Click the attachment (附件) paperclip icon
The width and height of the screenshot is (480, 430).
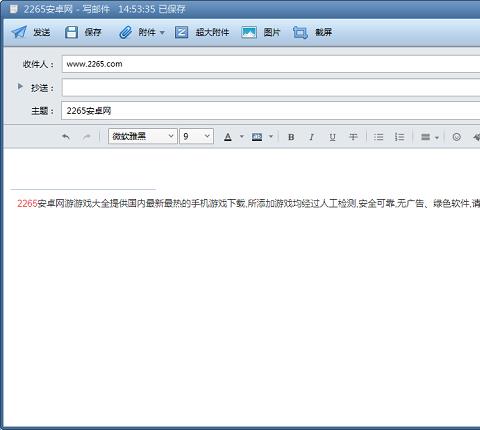click(x=125, y=32)
